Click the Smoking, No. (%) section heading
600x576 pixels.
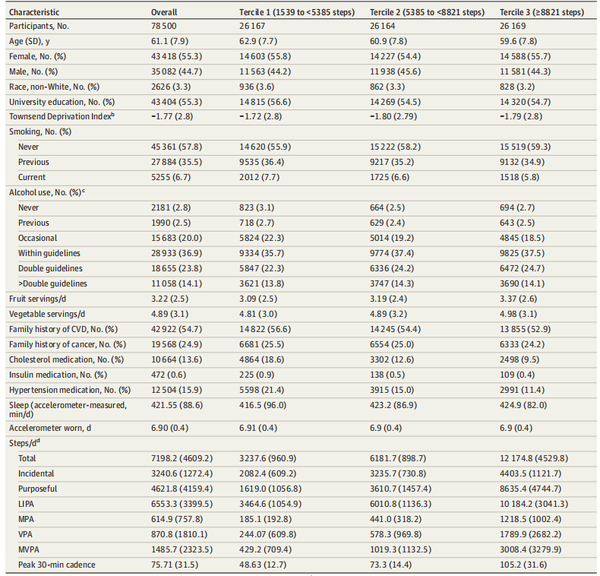(x=41, y=130)
